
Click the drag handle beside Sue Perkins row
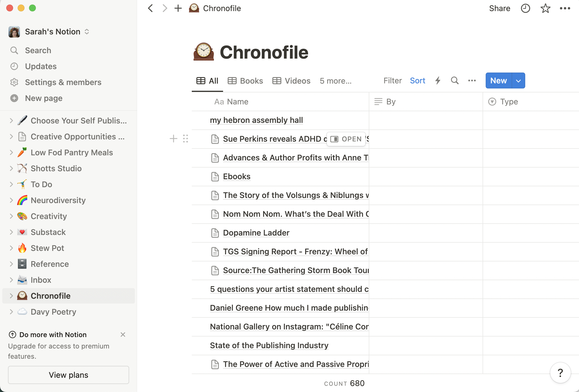click(186, 139)
